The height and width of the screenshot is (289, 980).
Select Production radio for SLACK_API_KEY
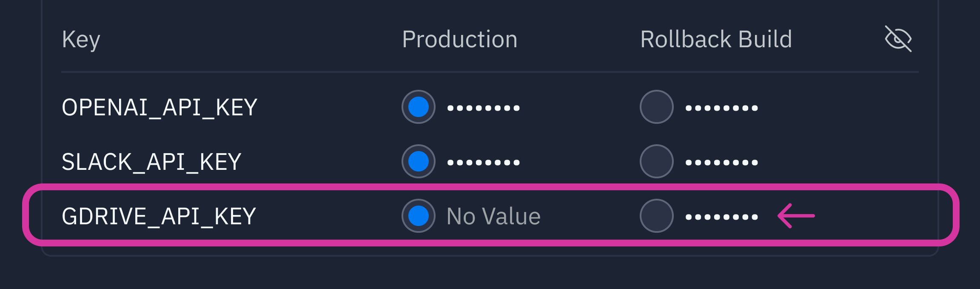[419, 161]
